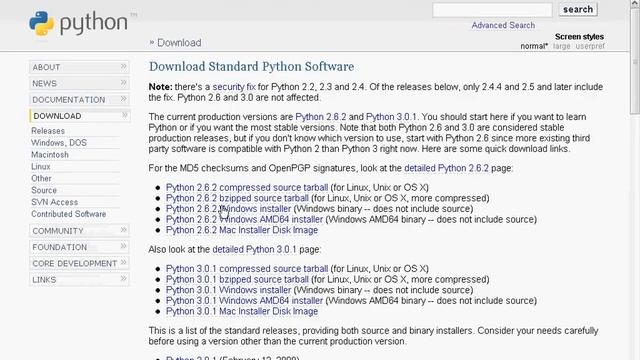The width and height of the screenshot is (640, 360).
Task: Download Python 2.6.2 bzipped source tarball
Action: pyautogui.click(x=237, y=198)
